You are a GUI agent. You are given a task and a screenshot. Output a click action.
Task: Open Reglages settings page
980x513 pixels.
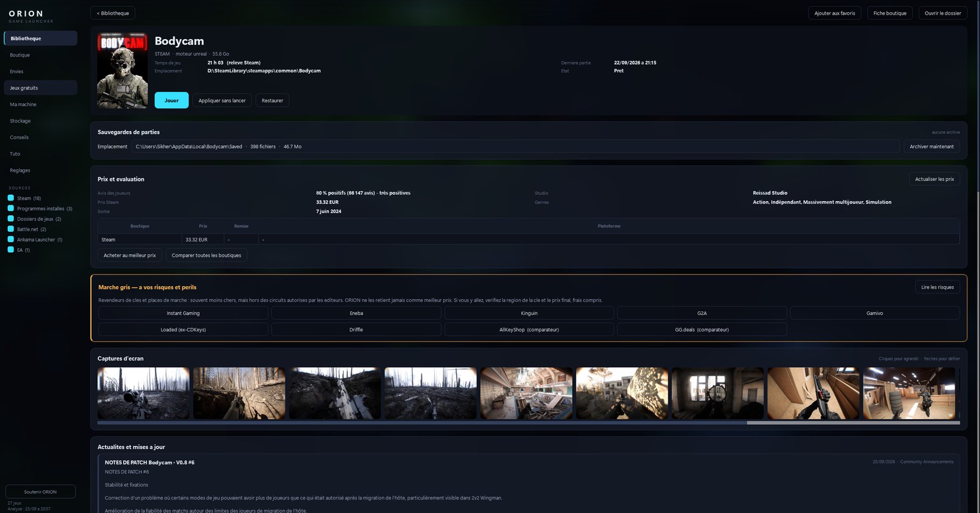[40, 170]
